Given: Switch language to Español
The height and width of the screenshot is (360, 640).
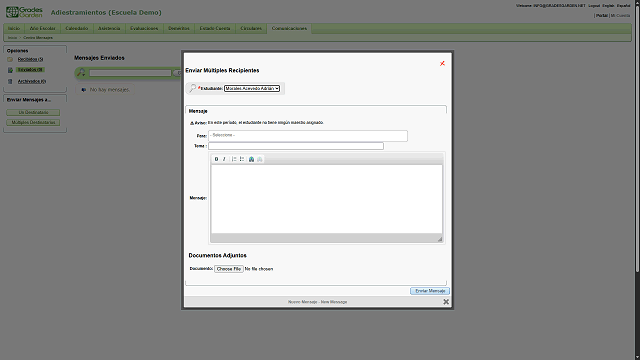Looking at the screenshot, I should point(623,6).
